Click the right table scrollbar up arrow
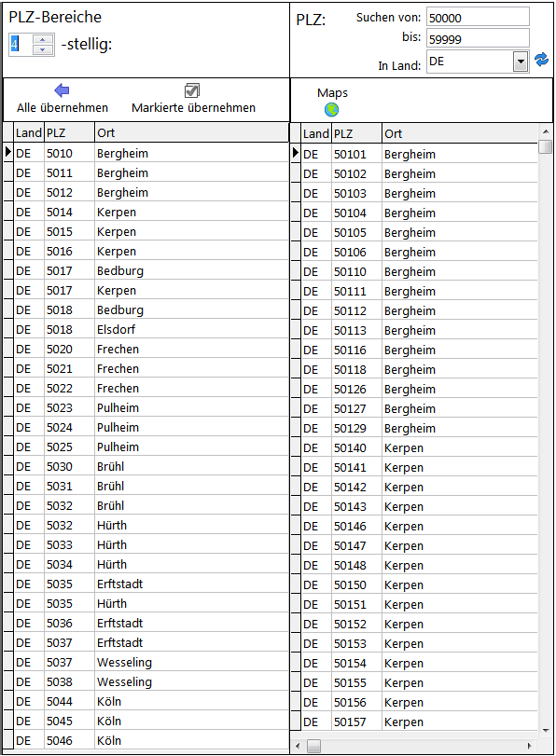 pyautogui.click(x=546, y=131)
